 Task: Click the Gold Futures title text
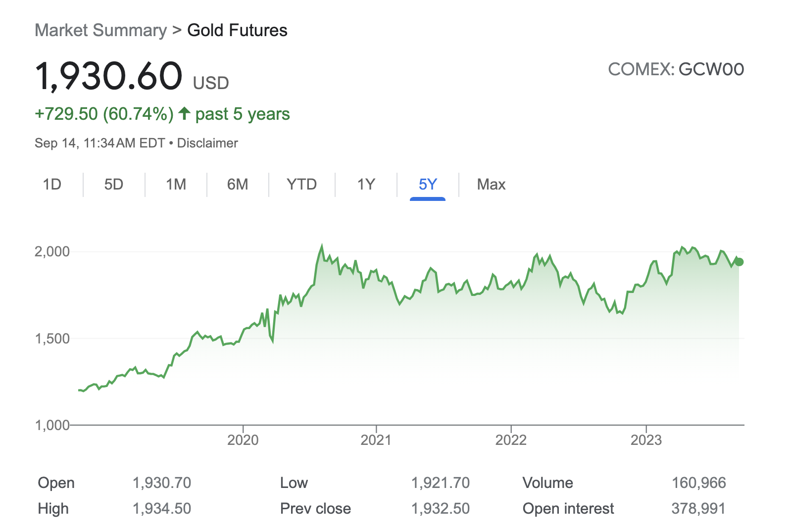point(237,30)
